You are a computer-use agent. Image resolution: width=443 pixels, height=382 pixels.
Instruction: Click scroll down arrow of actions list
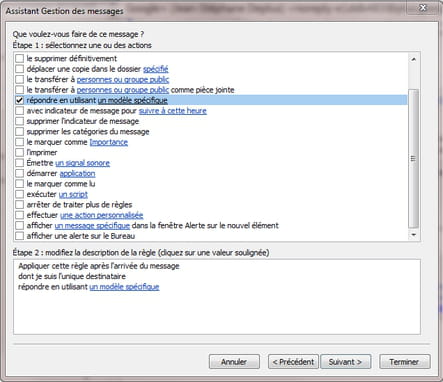414,235
